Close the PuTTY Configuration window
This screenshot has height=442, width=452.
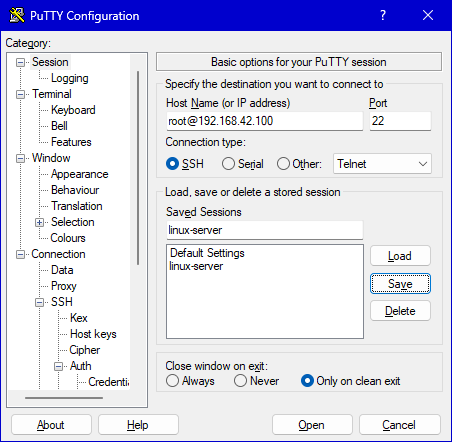pyautogui.click(x=428, y=15)
